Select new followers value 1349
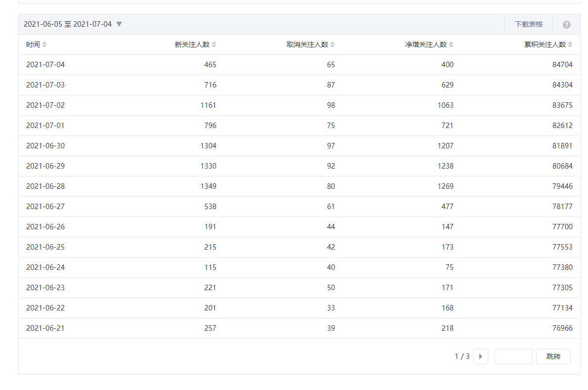Image resolution: width=588 pixels, height=390 pixels. (208, 186)
